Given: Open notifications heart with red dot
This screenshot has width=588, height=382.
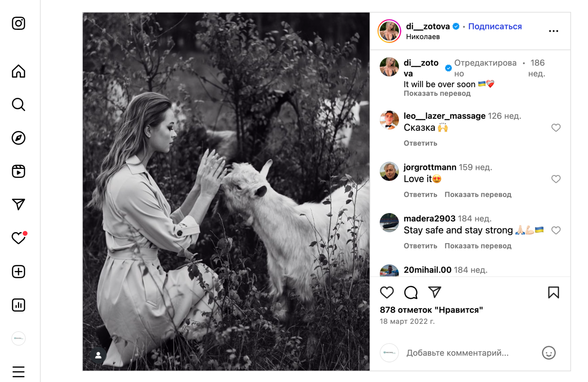Looking at the screenshot, I should point(19,238).
